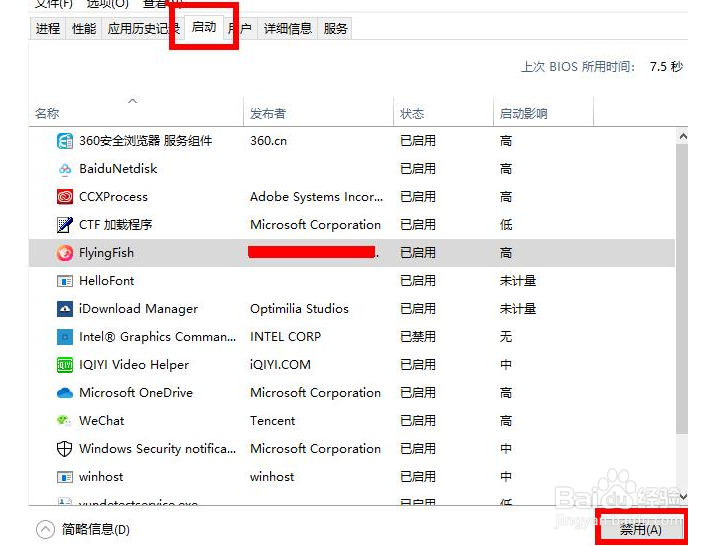Sort by the 状态 column header
The image size is (723, 546).
444,112
